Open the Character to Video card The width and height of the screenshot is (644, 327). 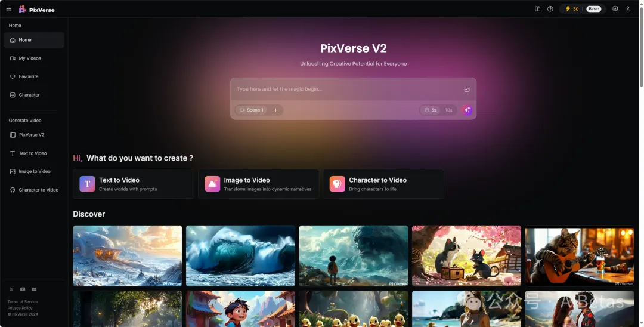click(x=383, y=184)
